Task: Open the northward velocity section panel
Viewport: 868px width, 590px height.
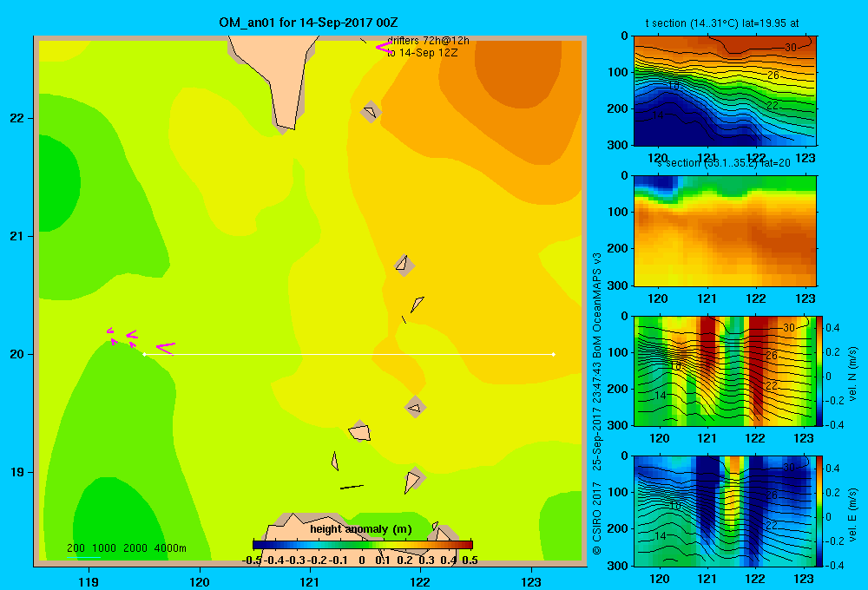Action: click(725, 370)
